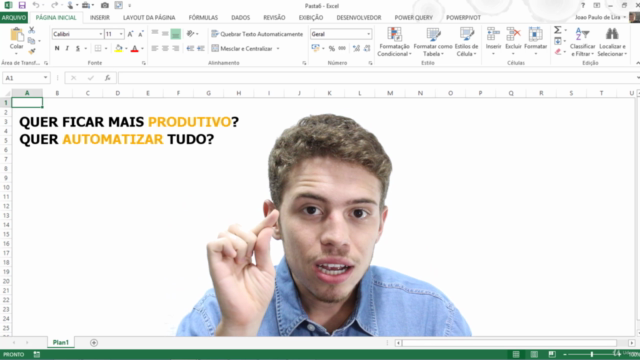Click the zoom slider handle in status bar

pyautogui.click(x=591, y=354)
